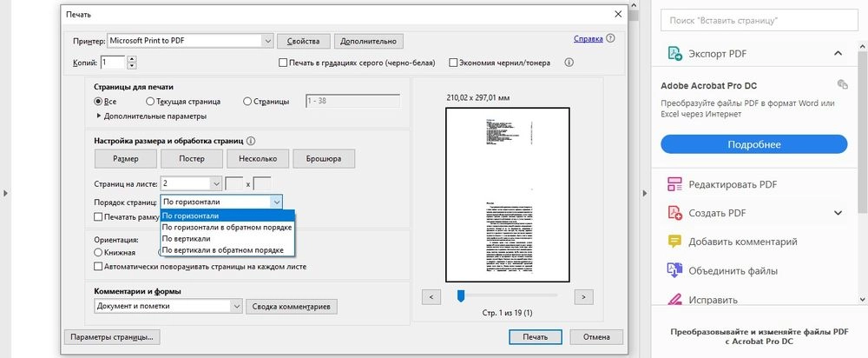Click the 'Печать' print button
The width and height of the screenshot is (868, 358).
coord(536,336)
